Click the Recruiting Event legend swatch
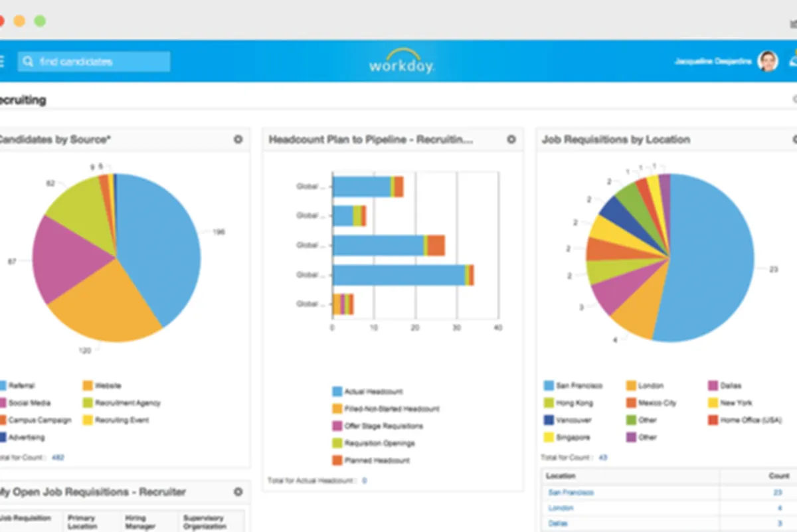 (88, 420)
